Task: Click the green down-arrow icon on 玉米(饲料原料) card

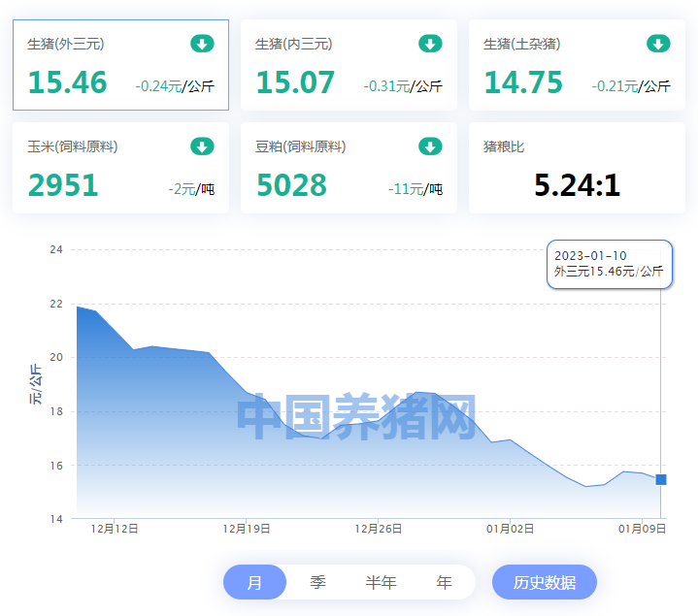Action: click(202, 146)
